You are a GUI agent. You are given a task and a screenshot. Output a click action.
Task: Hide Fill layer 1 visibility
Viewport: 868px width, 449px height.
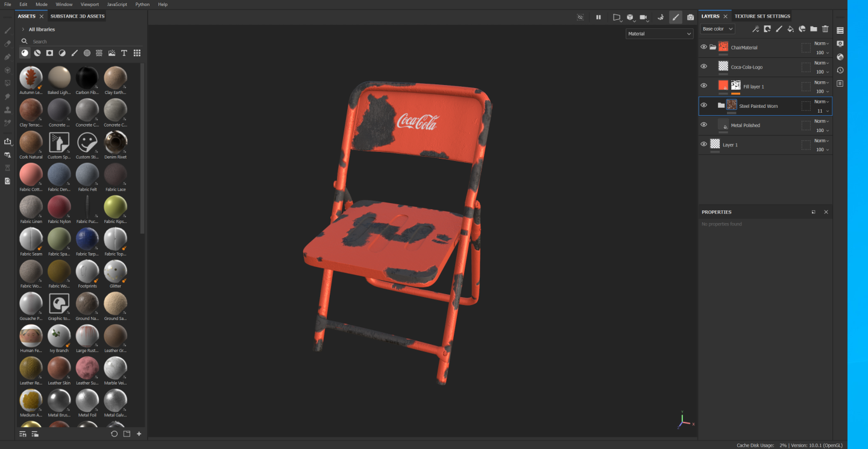(x=703, y=86)
